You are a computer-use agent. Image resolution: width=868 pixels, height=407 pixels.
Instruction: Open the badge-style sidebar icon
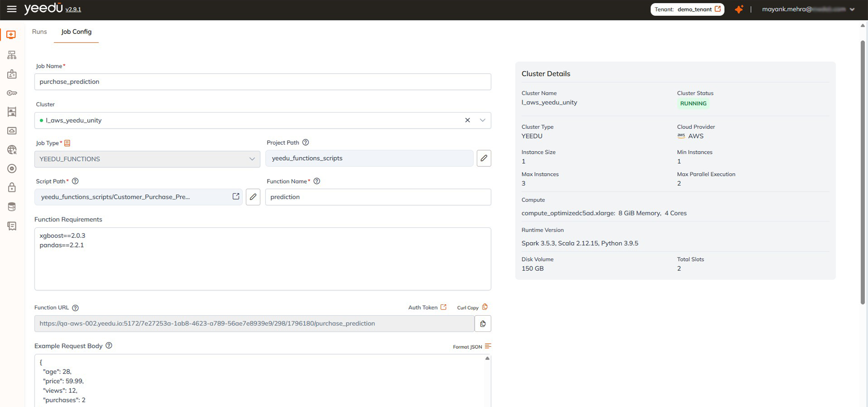tap(12, 74)
